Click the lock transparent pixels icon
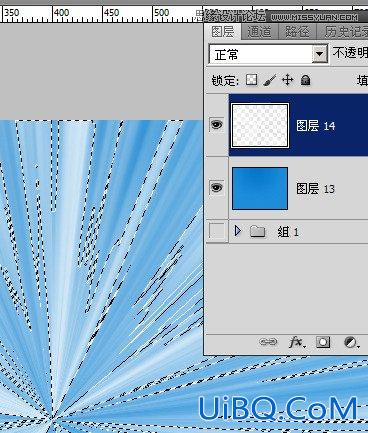Image resolution: width=368 pixels, height=433 pixels. tap(252, 80)
